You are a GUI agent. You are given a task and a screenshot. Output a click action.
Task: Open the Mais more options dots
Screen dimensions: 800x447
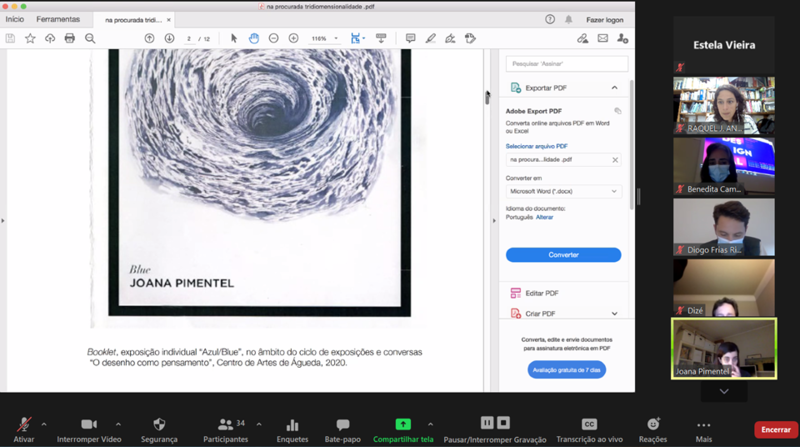[x=704, y=425]
